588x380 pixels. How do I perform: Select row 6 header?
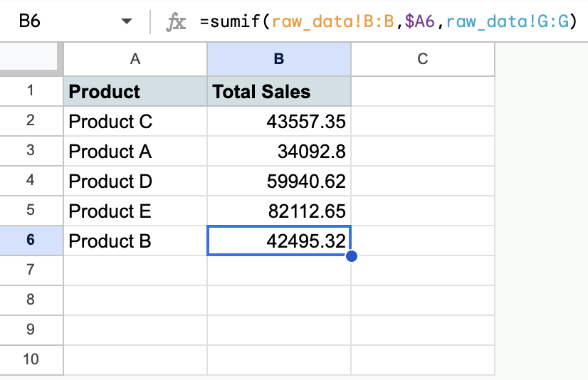point(31,241)
